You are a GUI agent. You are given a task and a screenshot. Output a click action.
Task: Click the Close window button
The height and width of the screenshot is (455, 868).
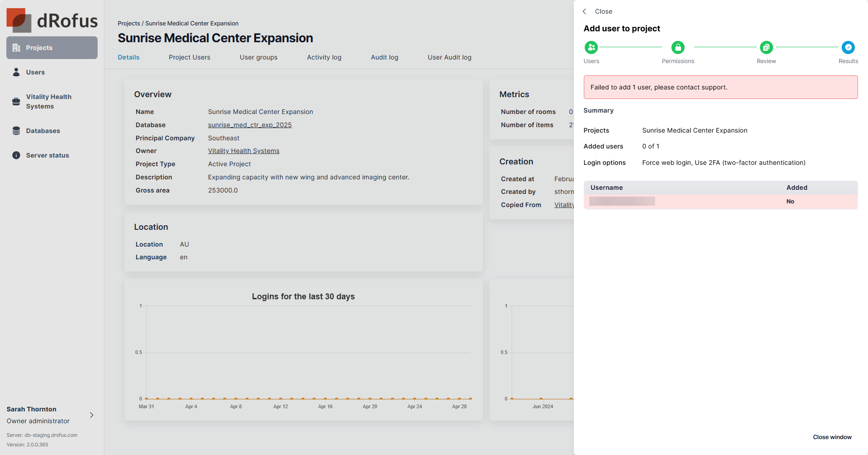[832, 437]
